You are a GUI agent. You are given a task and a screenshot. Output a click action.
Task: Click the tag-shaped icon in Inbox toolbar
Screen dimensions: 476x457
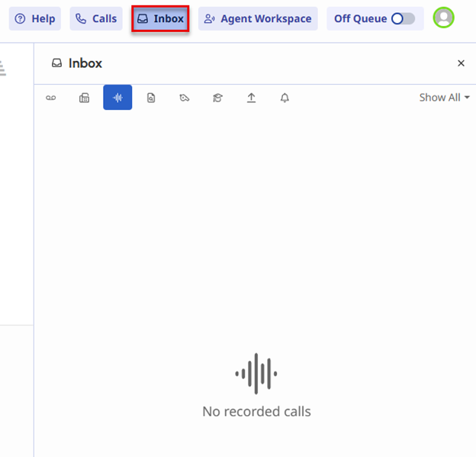point(185,98)
